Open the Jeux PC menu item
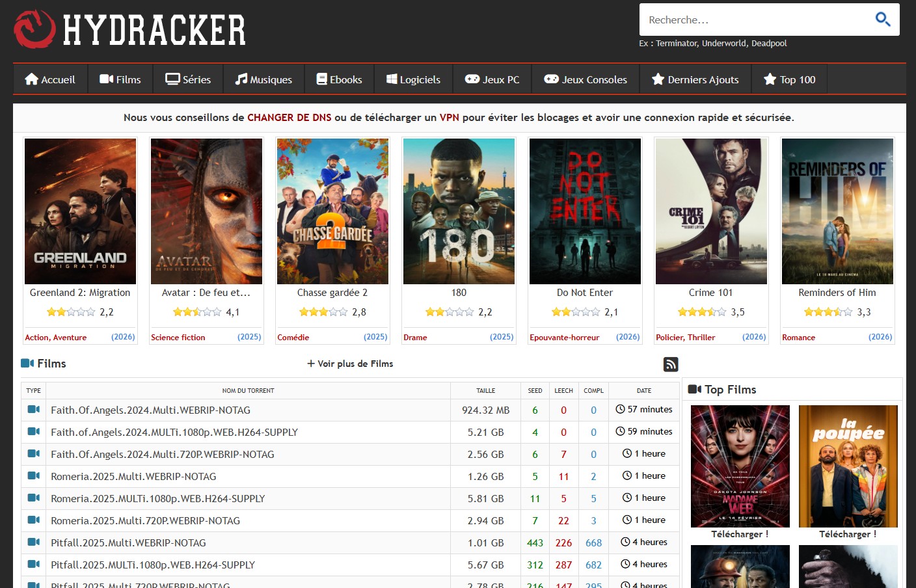 [x=492, y=79]
